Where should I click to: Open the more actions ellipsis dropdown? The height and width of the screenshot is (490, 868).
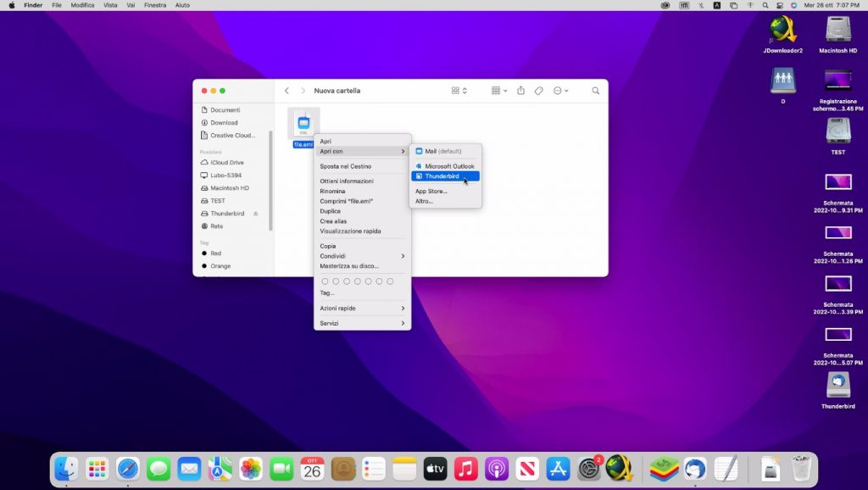(x=560, y=91)
